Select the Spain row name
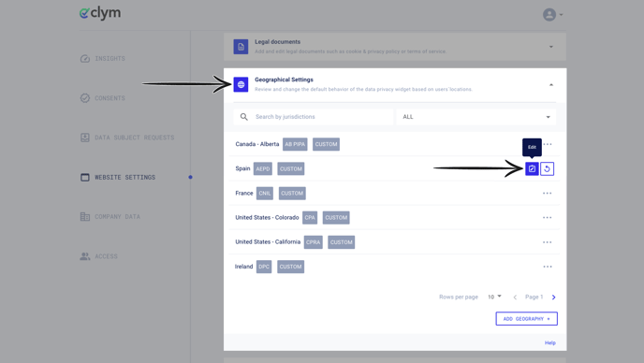Screen dimensions: 644x363 click(242, 168)
